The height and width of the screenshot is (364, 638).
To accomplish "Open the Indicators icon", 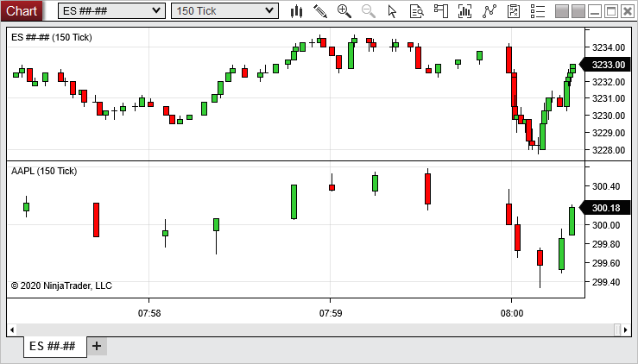I will 466,11.
